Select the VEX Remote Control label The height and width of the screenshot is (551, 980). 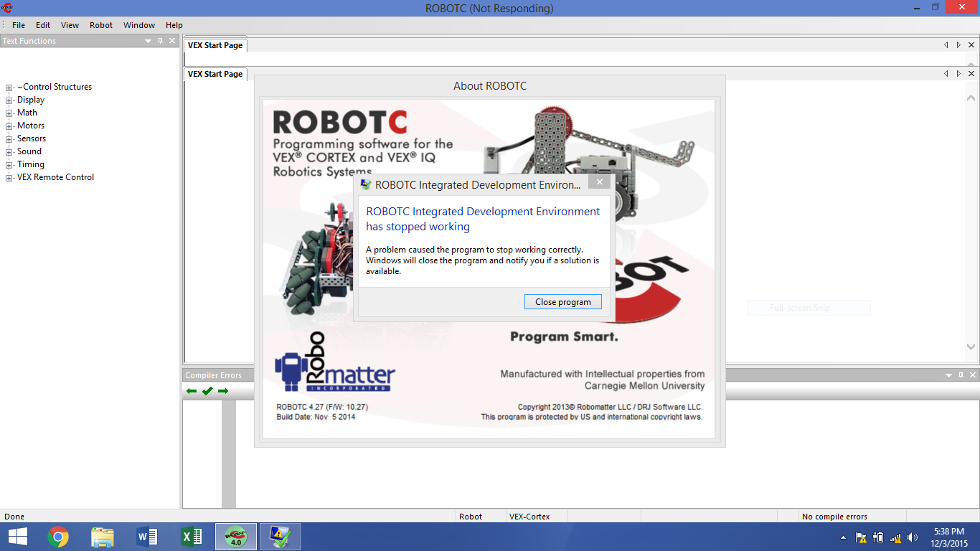coord(55,177)
